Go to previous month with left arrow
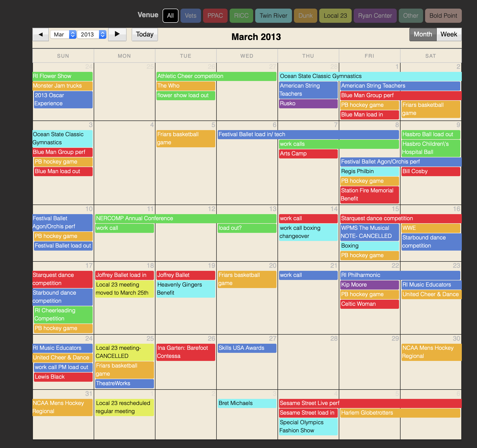477x448 pixels. [41, 34]
